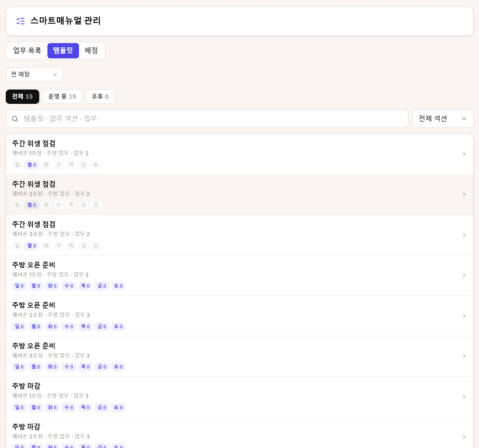
Task: Focus the 템플릿 · 업무 섹션 · 업무 search field
Action: pos(207,119)
